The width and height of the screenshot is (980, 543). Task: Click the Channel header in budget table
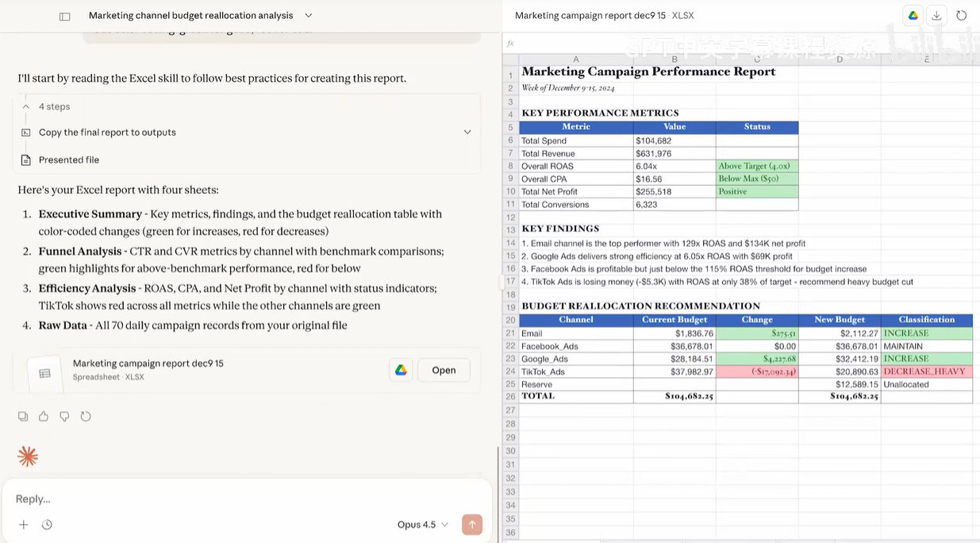pyautogui.click(x=576, y=320)
